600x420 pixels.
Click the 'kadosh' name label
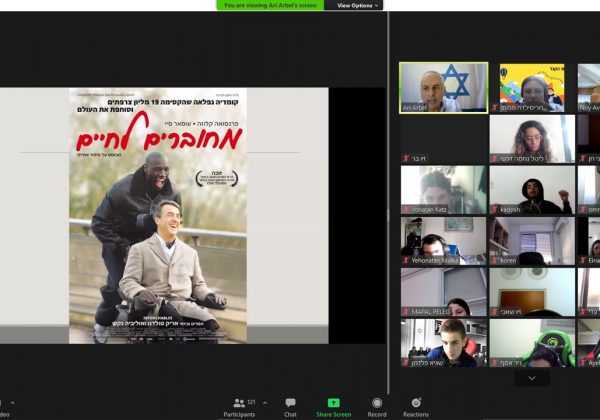[x=510, y=210]
